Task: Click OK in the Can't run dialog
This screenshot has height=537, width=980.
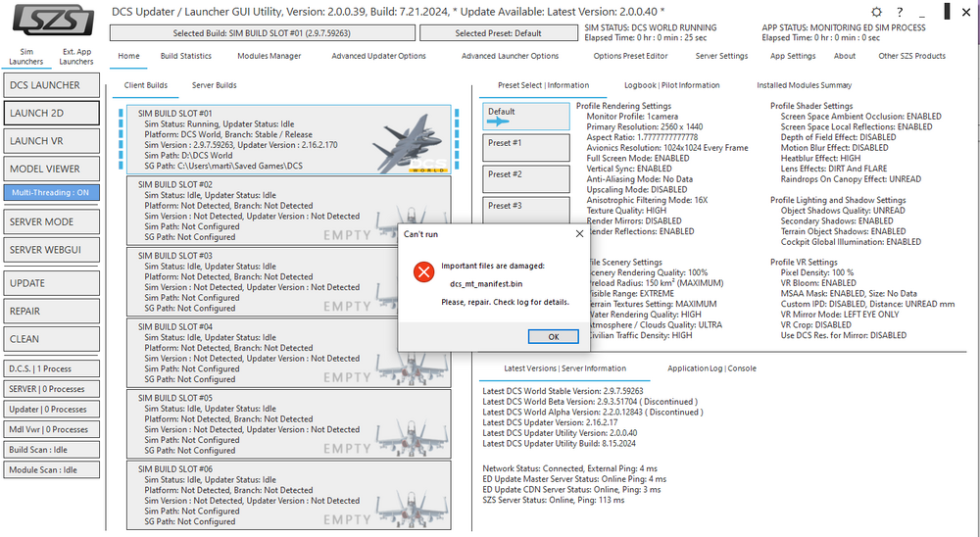Action: [x=553, y=336]
